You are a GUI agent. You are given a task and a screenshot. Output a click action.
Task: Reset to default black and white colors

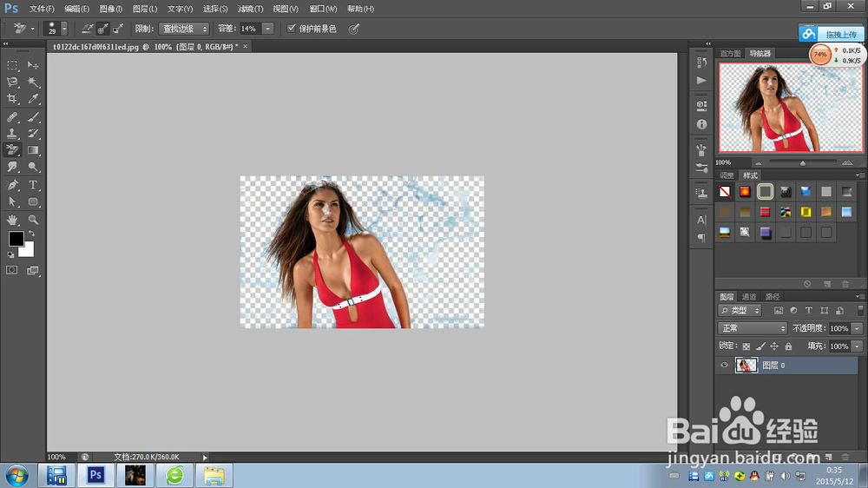pos(10,254)
